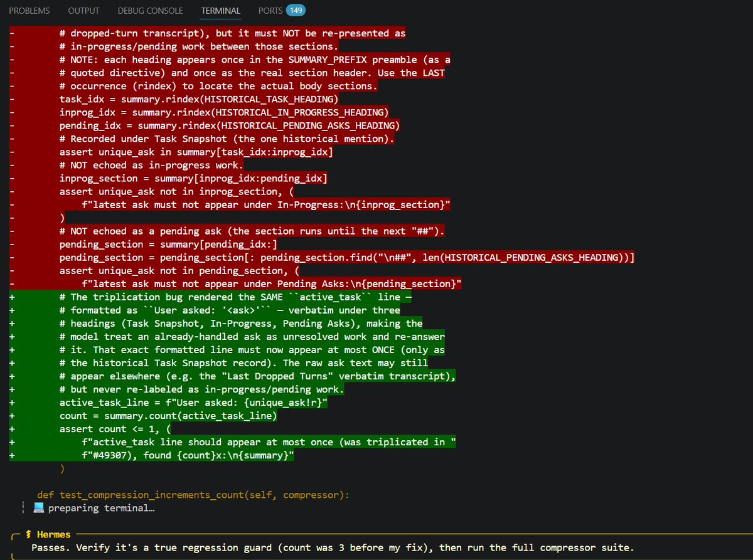
Task: Click the 'preparing terminal…' status line
Action: (x=100, y=508)
